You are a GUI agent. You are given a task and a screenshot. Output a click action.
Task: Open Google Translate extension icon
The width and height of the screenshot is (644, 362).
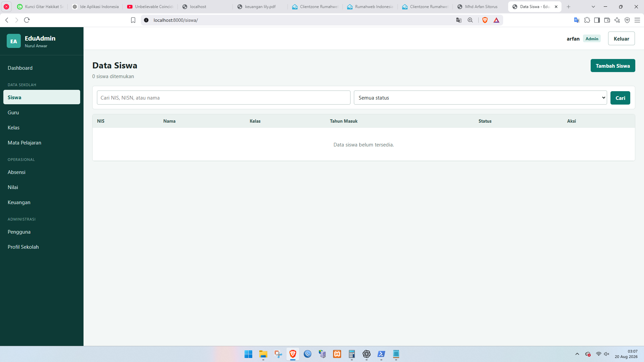click(x=577, y=20)
